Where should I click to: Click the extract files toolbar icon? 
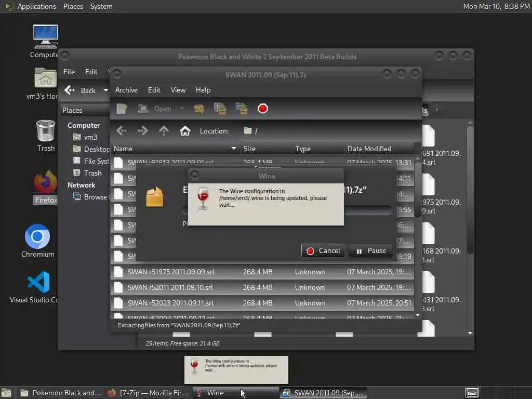click(x=199, y=109)
